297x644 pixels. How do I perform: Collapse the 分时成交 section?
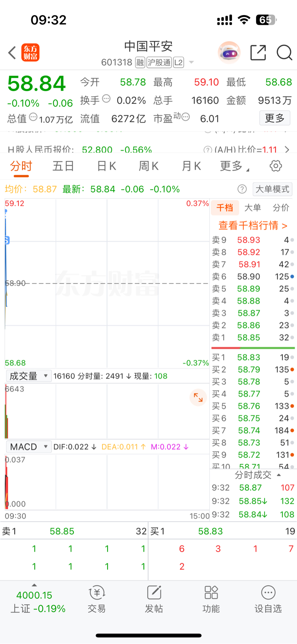tap(258, 475)
